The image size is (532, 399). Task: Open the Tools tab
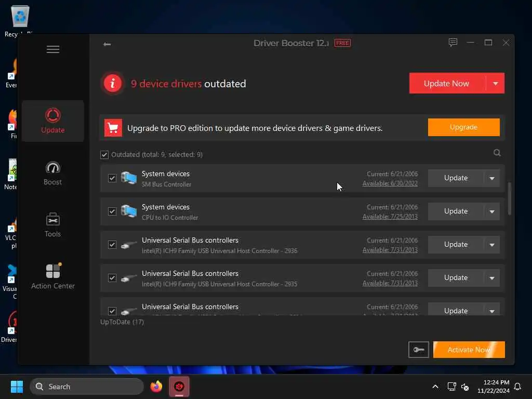tap(53, 225)
